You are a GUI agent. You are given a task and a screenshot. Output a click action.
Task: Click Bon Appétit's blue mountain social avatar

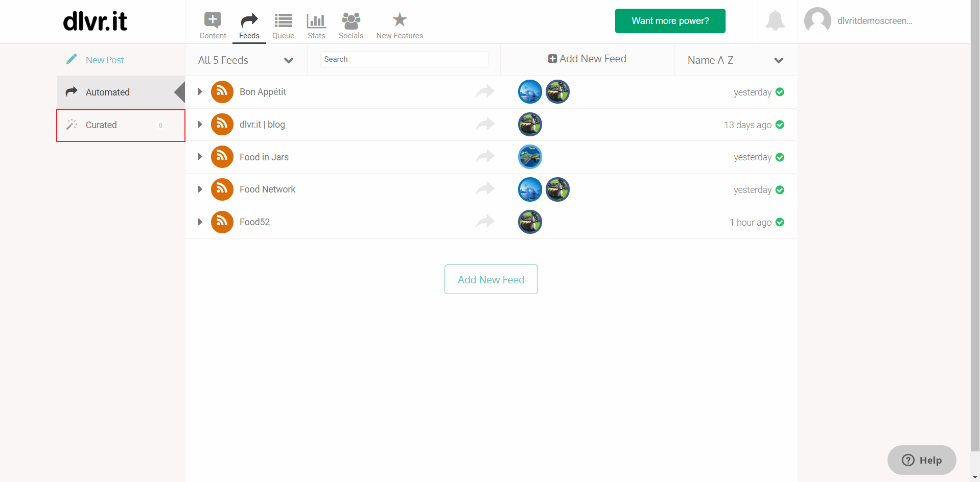click(x=530, y=92)
